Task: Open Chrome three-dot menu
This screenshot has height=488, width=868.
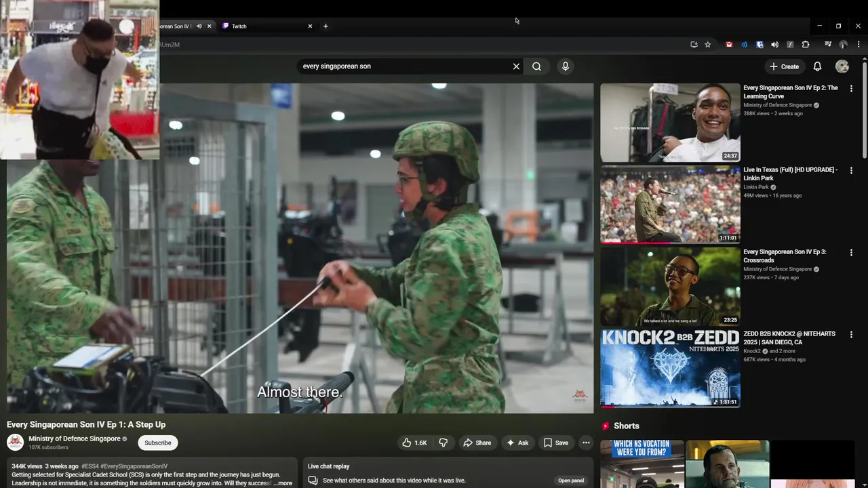Action: pos(859,45)
